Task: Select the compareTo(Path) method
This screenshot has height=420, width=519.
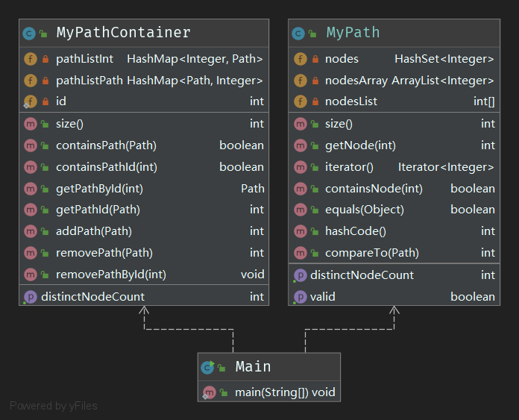Action: click(x=372, y=253)
